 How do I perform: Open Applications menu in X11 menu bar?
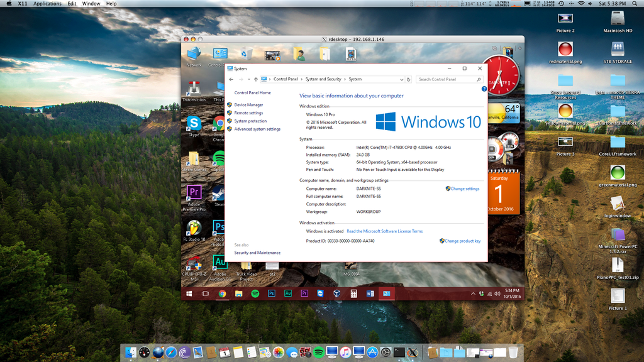tap(47, 4)
